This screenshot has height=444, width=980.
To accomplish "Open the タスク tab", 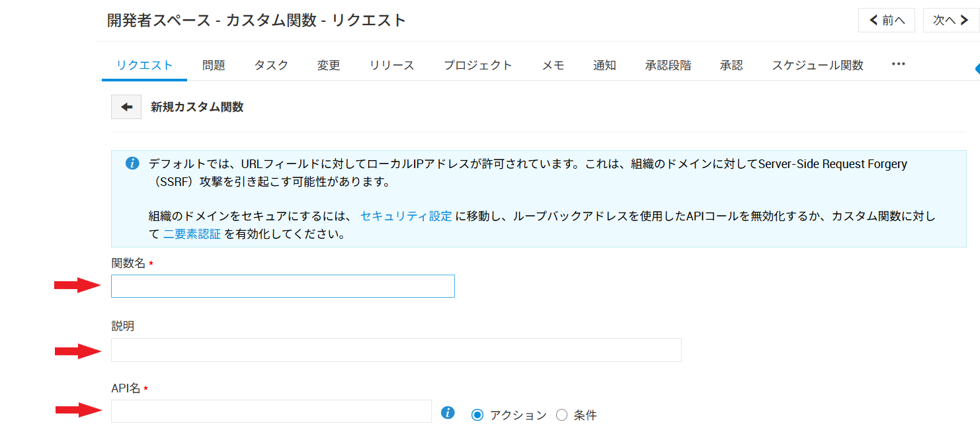I will pyautogui.click(x=271, y=66).
